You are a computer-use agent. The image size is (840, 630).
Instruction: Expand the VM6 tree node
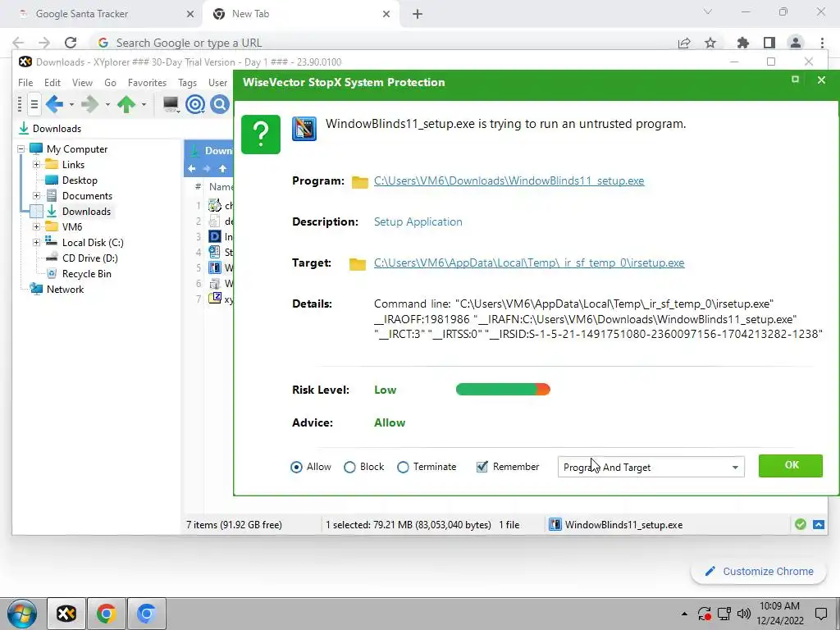click(x=36, y=226)
